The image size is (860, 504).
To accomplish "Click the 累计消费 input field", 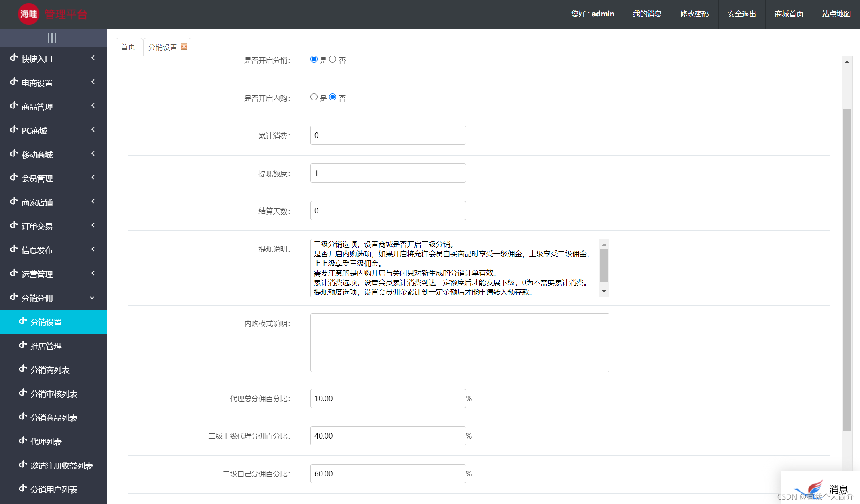I will coord(387,135).
